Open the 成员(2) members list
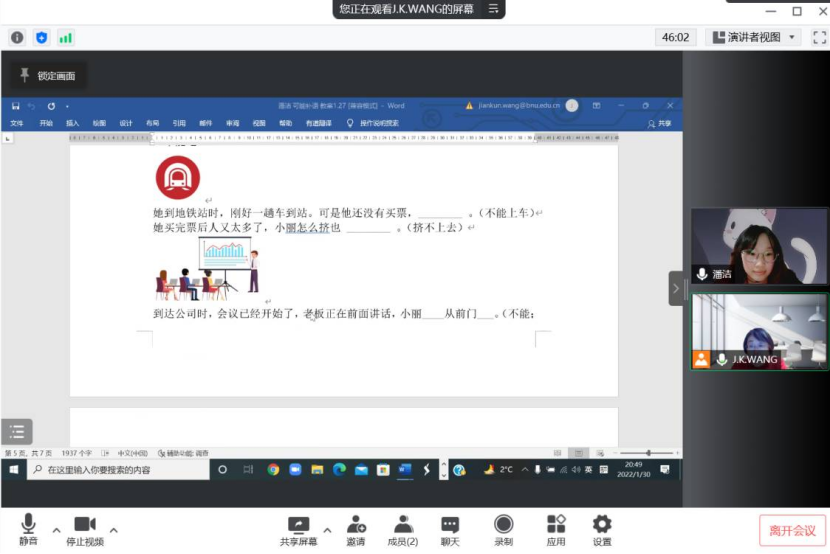The image size is (830, 554). [x=403, y=528]
